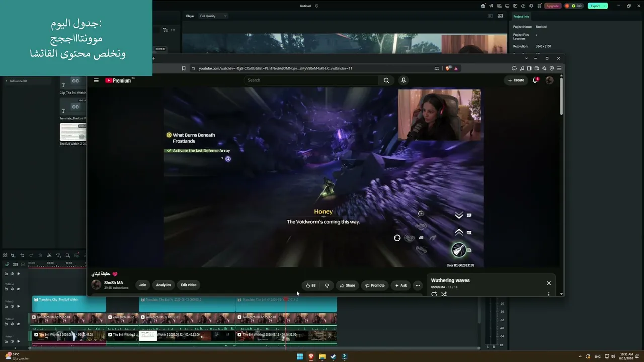Hide the Video 3 track
The width and height of the screenshot is (644, 362).
pos(18,306)
